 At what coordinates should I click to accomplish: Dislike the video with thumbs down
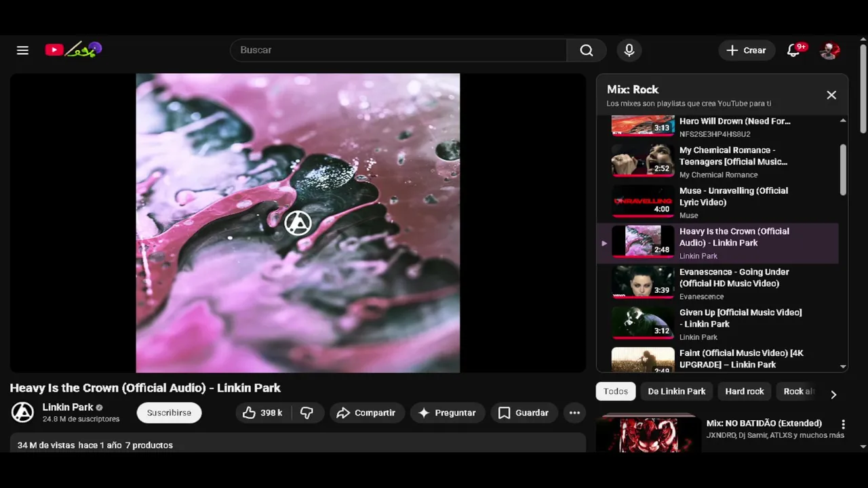click(x=307, y=412)
